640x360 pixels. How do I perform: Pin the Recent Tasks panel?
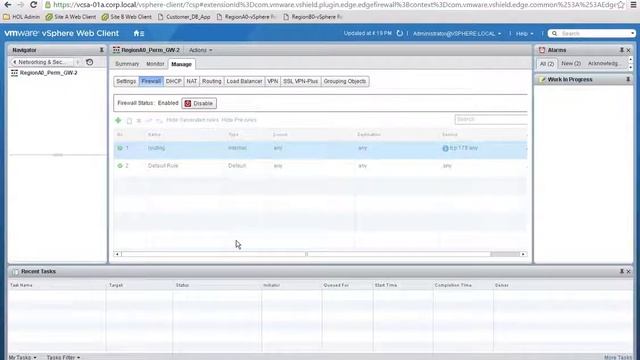[622, 271]
